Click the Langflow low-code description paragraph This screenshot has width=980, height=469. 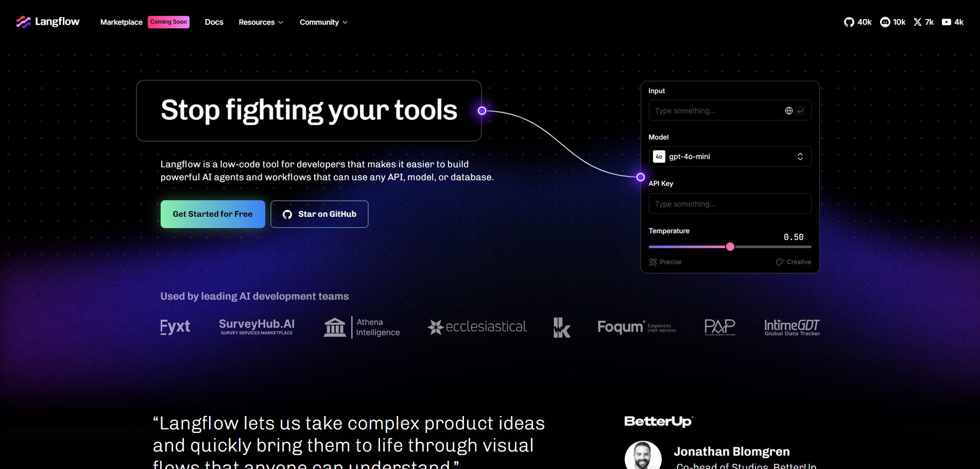[327, 170]
